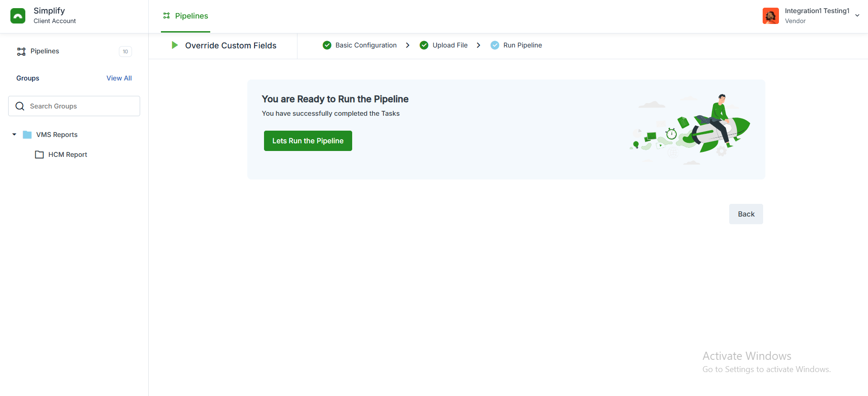
Task: Click the Back button
Action: tap(746, 214)
